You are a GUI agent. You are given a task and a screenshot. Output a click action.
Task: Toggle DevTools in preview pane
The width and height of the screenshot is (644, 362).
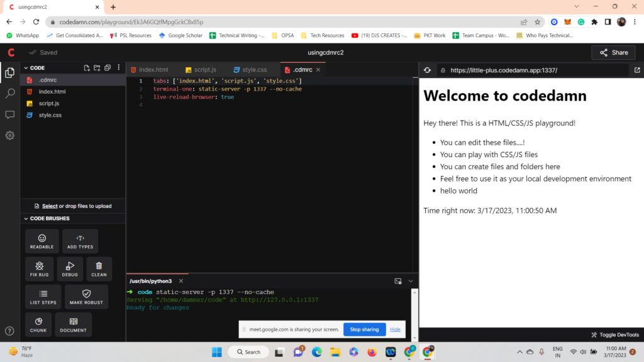click(x=615, y=335)
